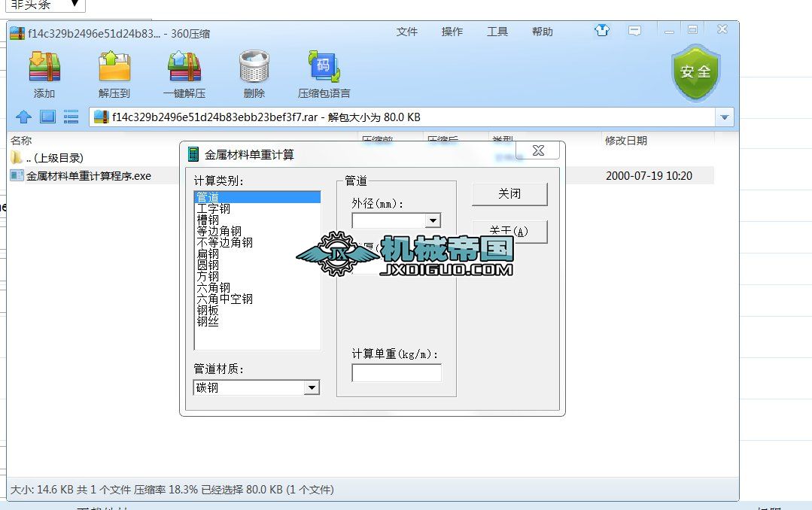Open the 压缩包语言 archive language tool
Image resolution: width=812 pixels, height=510 pixels.
[324, 74]
